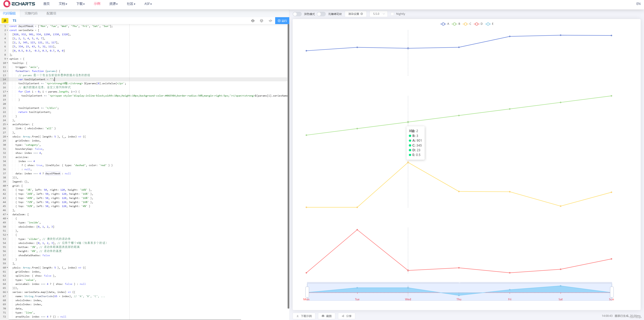Open the 示例 examples page
644x320 pixels.
[x=97, y=4]
